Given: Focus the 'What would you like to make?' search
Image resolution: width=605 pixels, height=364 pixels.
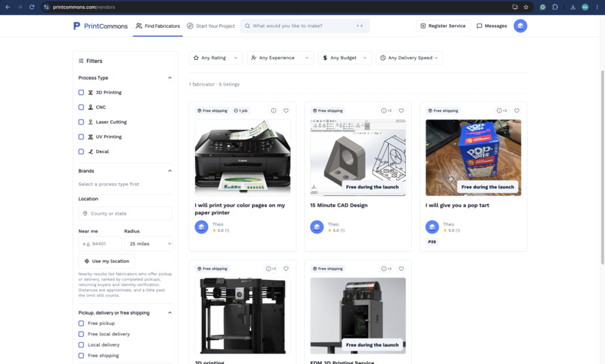Looking at the screenshot, I should click(305, 26).
